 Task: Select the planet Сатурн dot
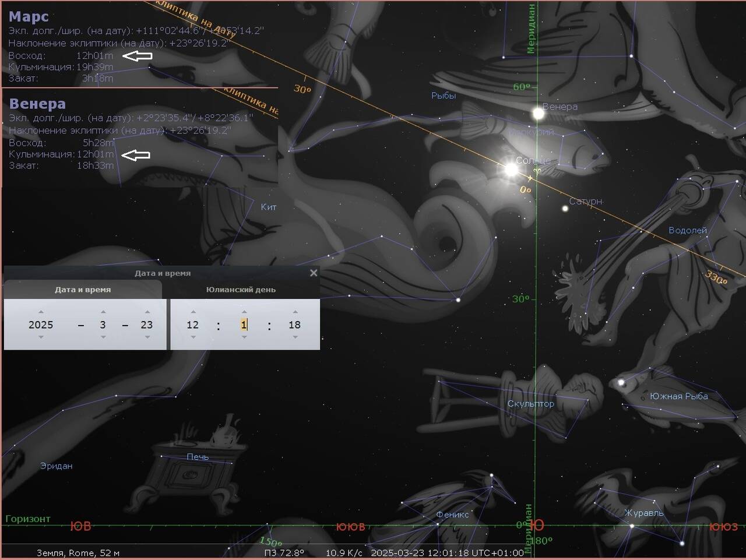click(565, 208)
